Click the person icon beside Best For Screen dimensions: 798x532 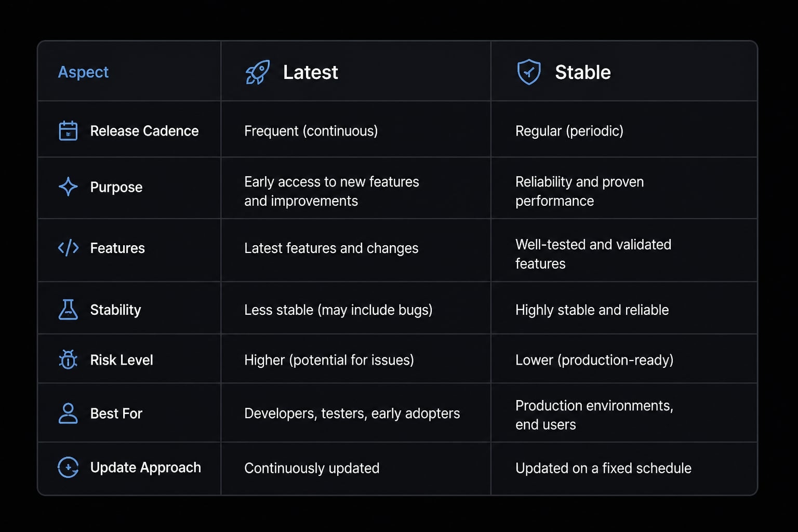pos(68,414)
